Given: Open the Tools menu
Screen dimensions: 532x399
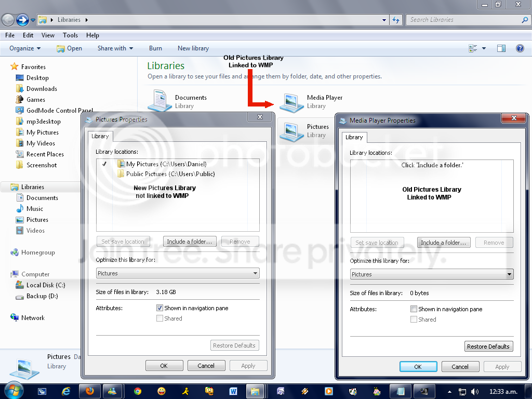Looking at the screenshot, I should (x=70, y=35).
